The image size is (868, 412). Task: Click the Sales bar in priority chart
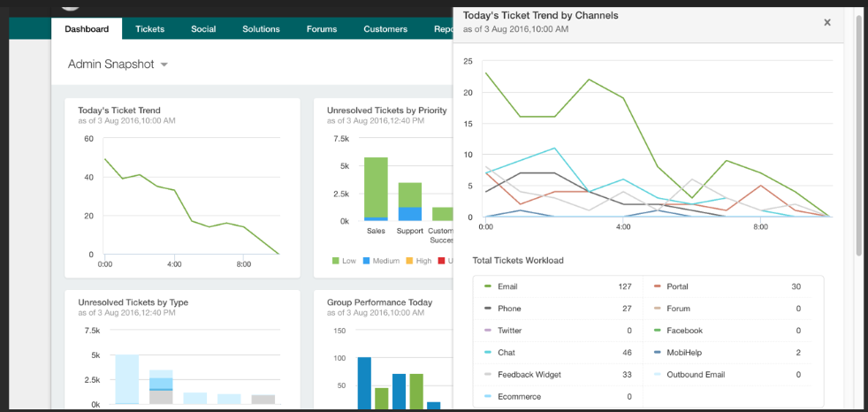click(376, 189)
